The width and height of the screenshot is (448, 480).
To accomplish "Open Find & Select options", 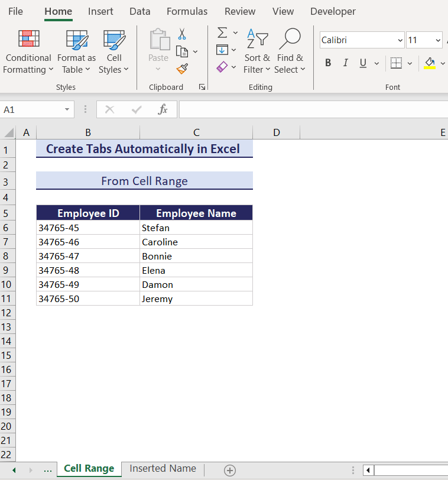I will [290, 52].
